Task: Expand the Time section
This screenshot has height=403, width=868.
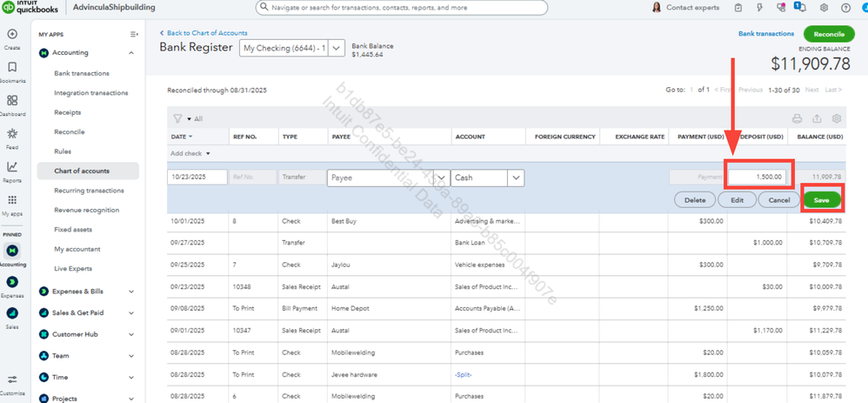Action: coord(131,378)
